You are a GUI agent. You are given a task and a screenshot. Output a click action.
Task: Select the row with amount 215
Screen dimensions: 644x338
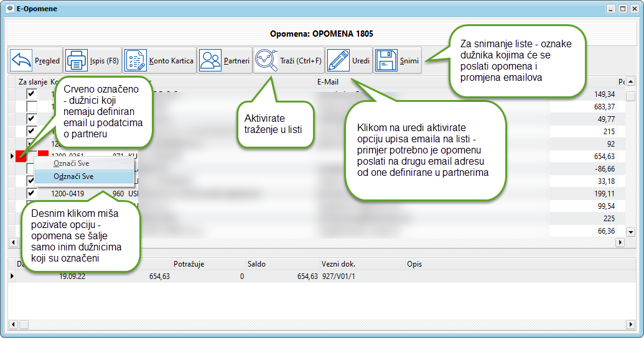316,131
